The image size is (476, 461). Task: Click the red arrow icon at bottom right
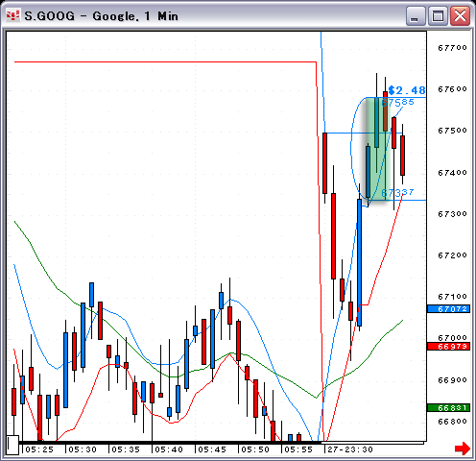click(x=463, y=449)
